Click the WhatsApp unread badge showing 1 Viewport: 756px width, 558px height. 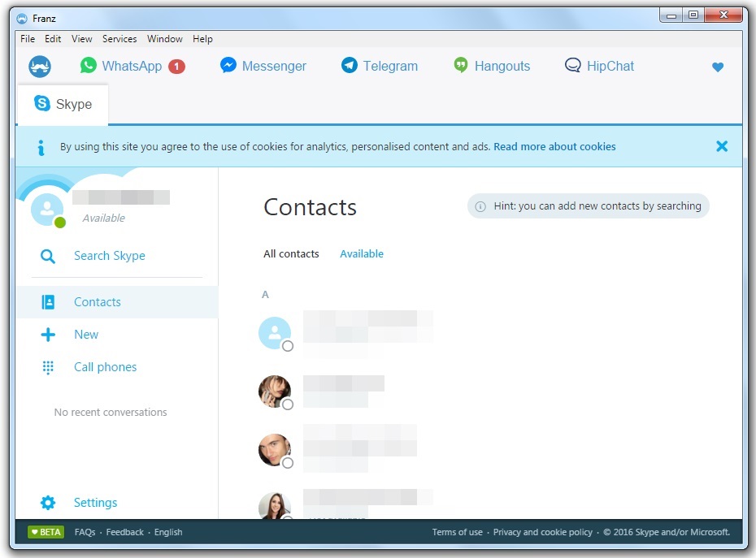tap(176, 67)
